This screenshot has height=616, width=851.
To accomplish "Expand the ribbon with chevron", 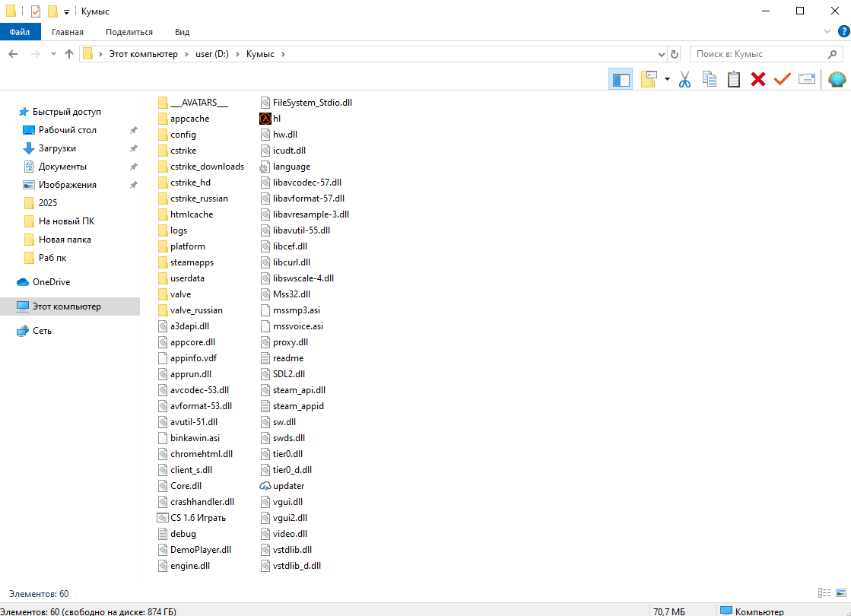I will click(x=827, y=31).
